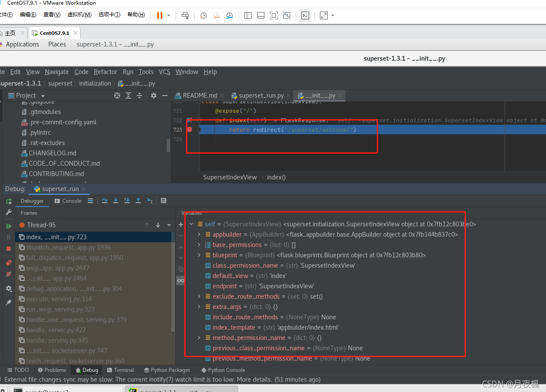546x392 pixels.
Task: Open Python Packages tool window
Action: click(167, 370)
